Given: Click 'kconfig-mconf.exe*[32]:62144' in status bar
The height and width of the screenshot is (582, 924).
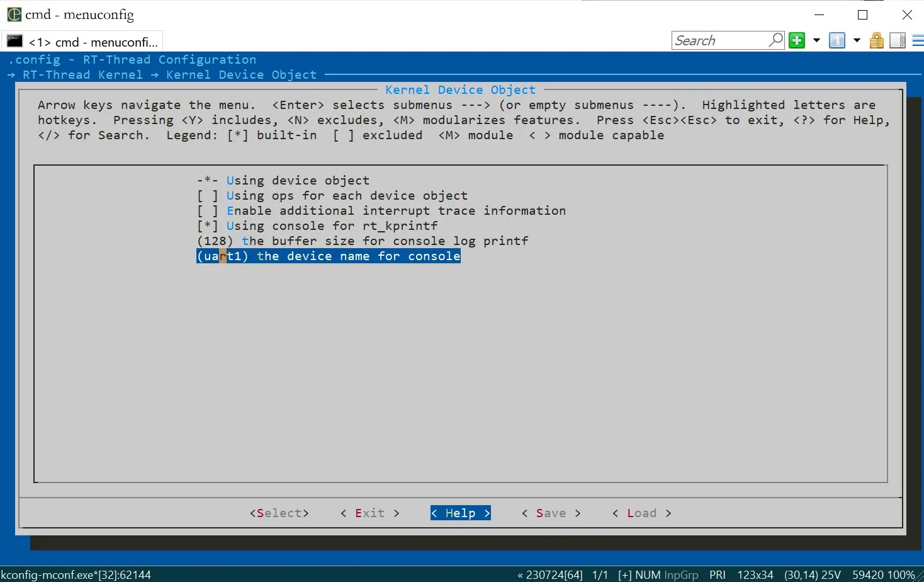Looking at the screenshot, I should click(x=76, y=574).
